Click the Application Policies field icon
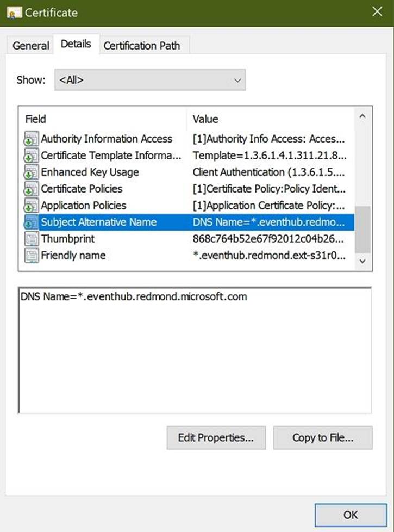 [32, 206]
